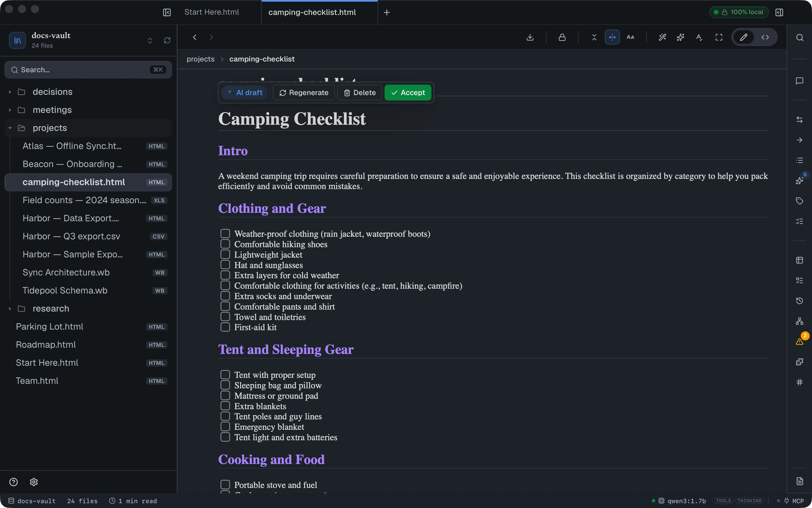812x508 pixels.
Task: Toggle the focus mode sparkle icon
Action: click(612, 37)
